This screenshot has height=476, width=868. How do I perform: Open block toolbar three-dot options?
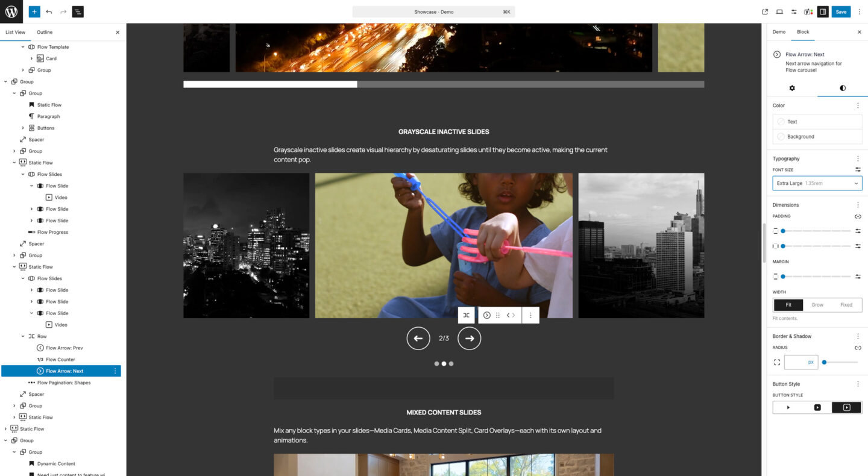(530, 315)
